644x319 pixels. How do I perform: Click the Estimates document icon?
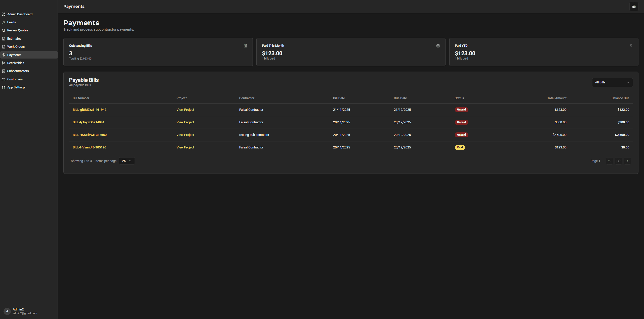click(x=4, y=39)
